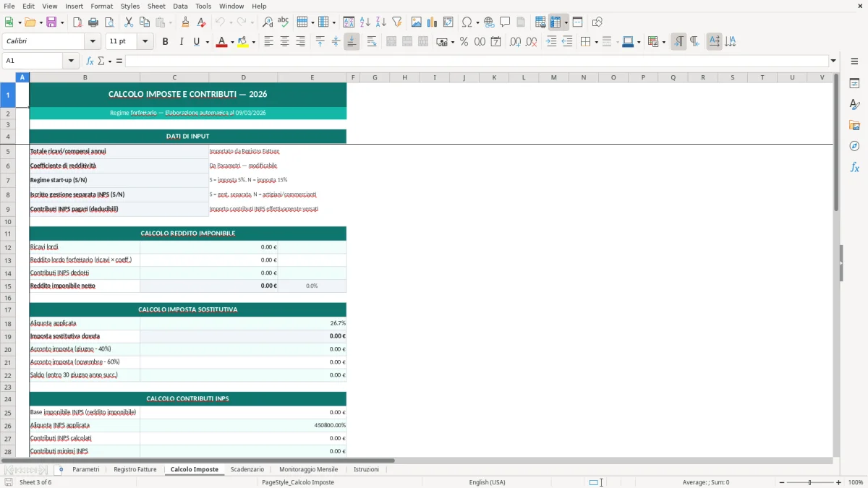Insert chart
The width and height of the screenshot is (868, 488).
tap(433, 22)
